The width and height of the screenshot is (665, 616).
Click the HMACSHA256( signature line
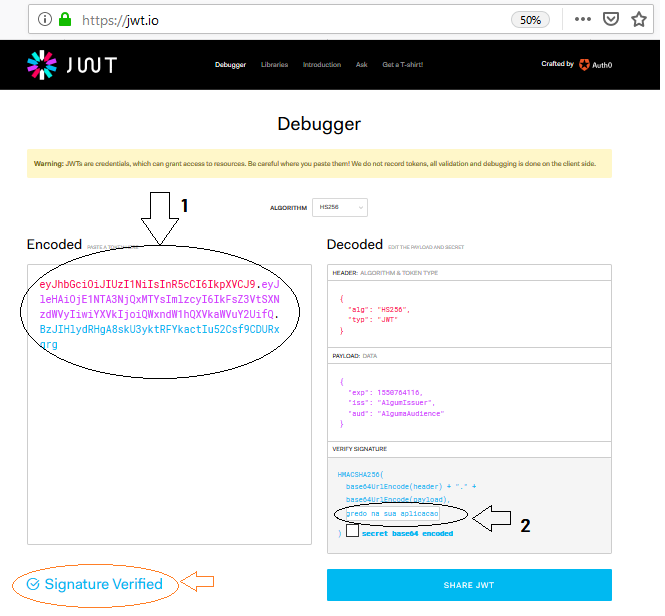click(360, 475)
